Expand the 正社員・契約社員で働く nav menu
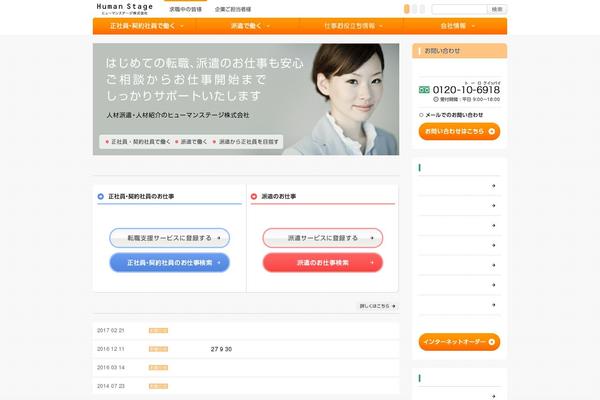This screenshot has width=600, height=400. pos(145,26)
